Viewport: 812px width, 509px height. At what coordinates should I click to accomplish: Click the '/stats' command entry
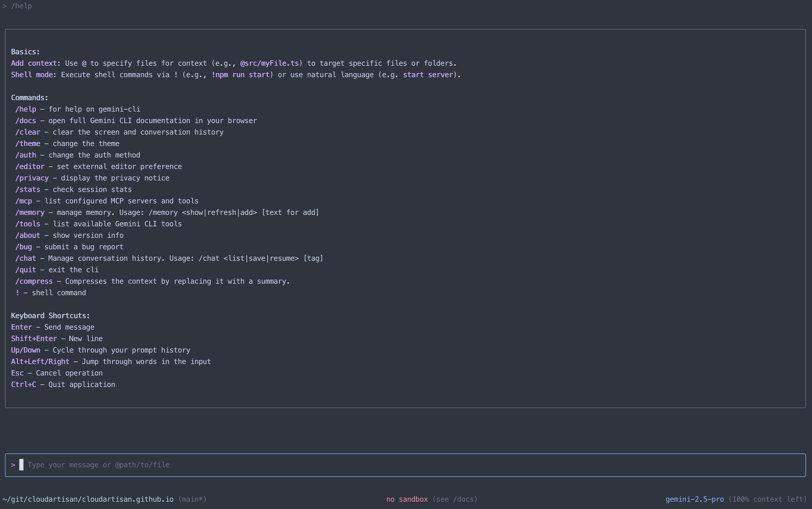pos(73,189)
